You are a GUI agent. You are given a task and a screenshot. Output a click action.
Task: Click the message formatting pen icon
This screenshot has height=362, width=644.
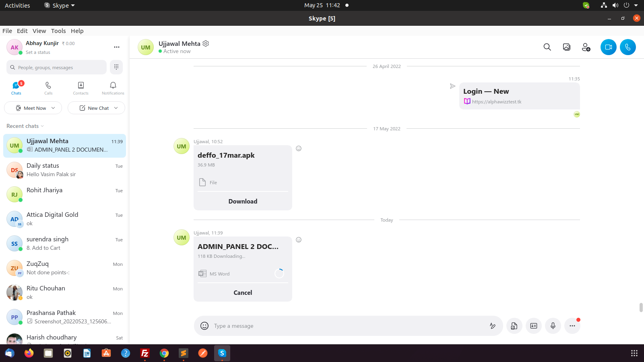tap(492, 326)
